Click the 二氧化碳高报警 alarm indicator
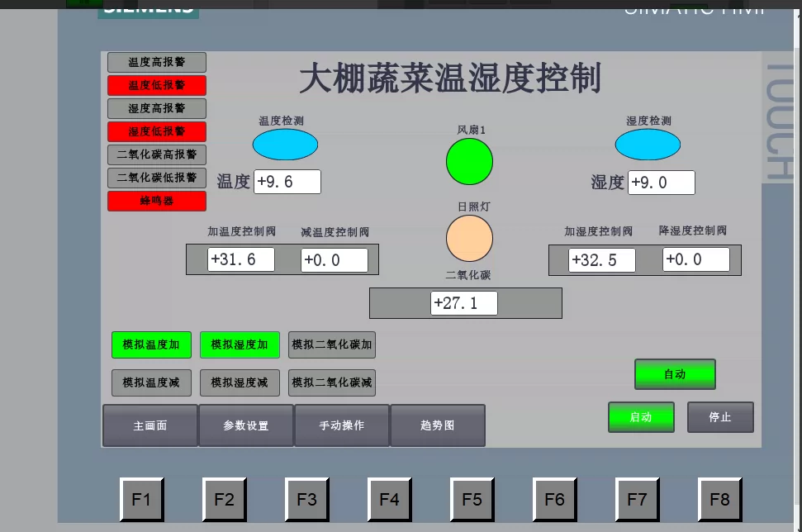 tap(156, 154)
